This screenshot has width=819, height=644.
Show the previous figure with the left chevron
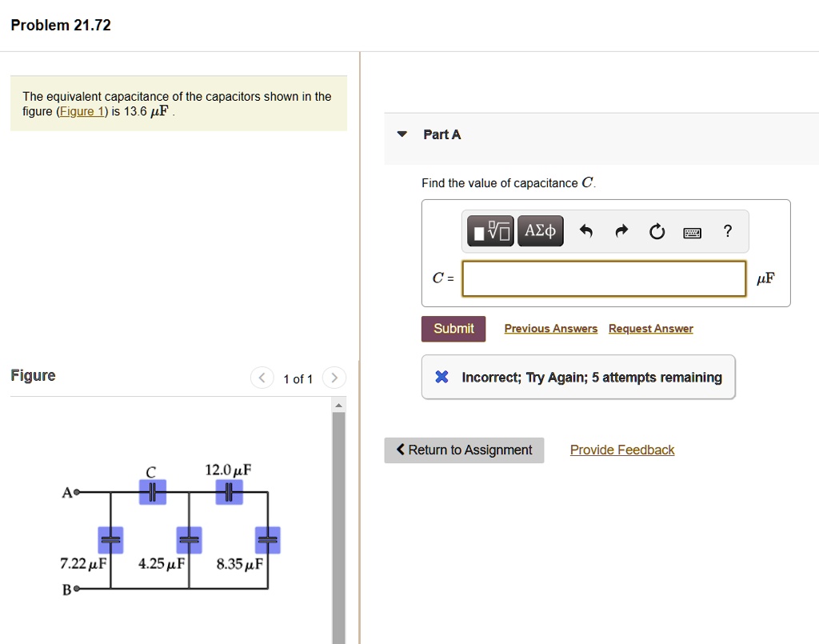262,378
